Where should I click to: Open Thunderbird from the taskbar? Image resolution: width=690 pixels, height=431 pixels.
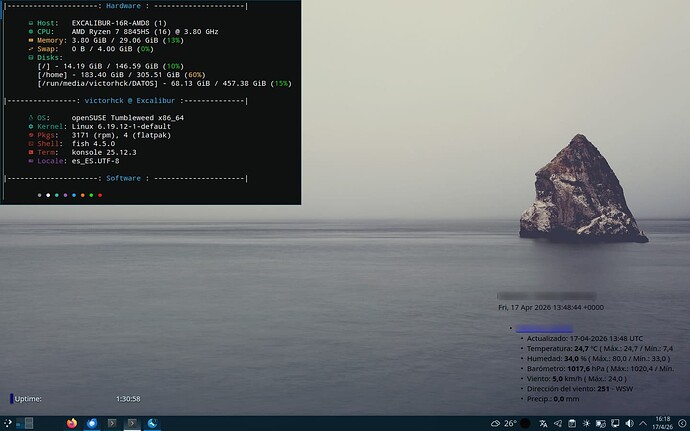click(92, 424)
